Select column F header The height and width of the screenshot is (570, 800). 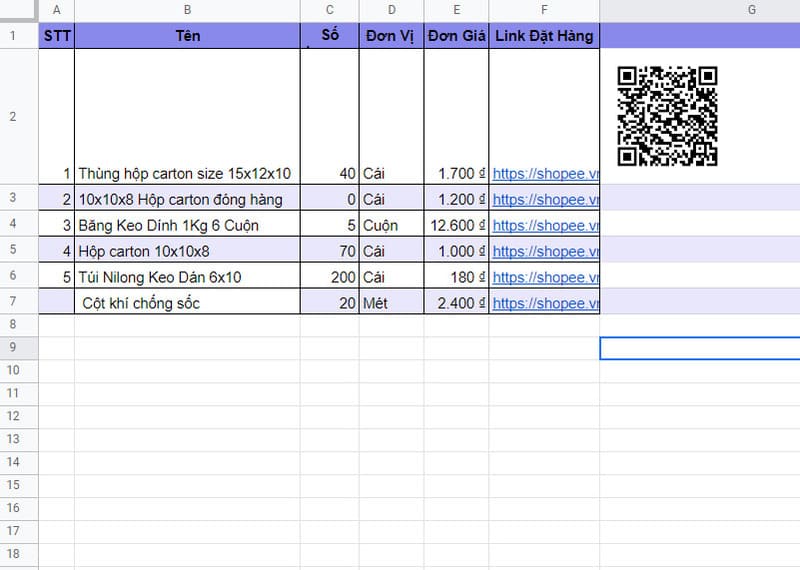(x=544, y=10)
